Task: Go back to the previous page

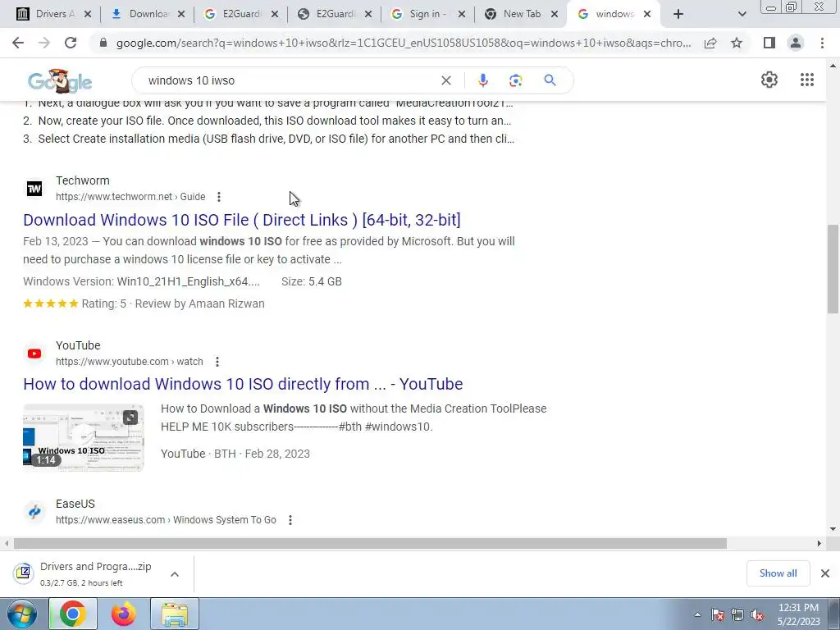Action: pyautogui.click(x=18, y=43)
